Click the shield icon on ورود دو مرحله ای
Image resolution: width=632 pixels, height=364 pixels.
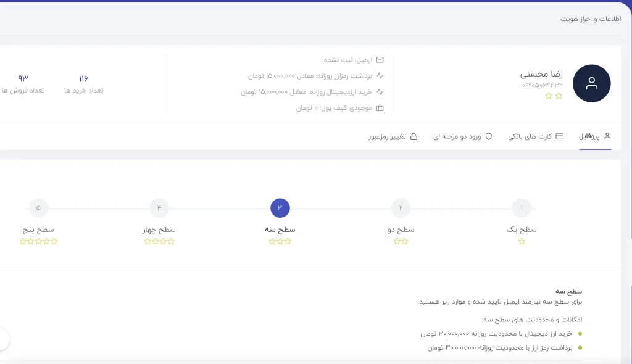pyautogui.click(x=489, y=136)
